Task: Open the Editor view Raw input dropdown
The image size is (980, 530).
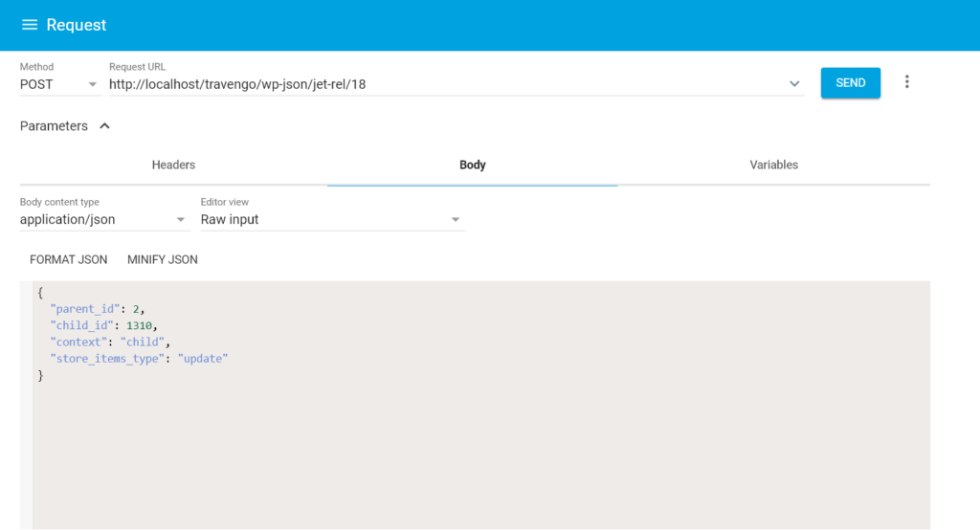Action: (332, 219)
